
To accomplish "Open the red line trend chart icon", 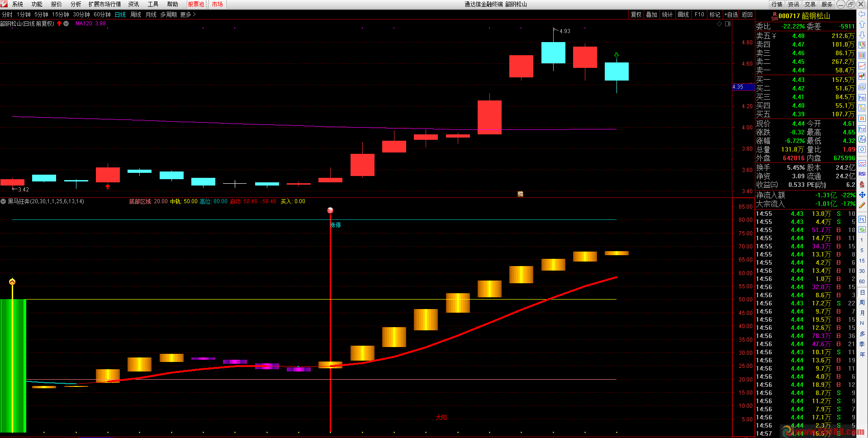I will [x=862, y=66].
